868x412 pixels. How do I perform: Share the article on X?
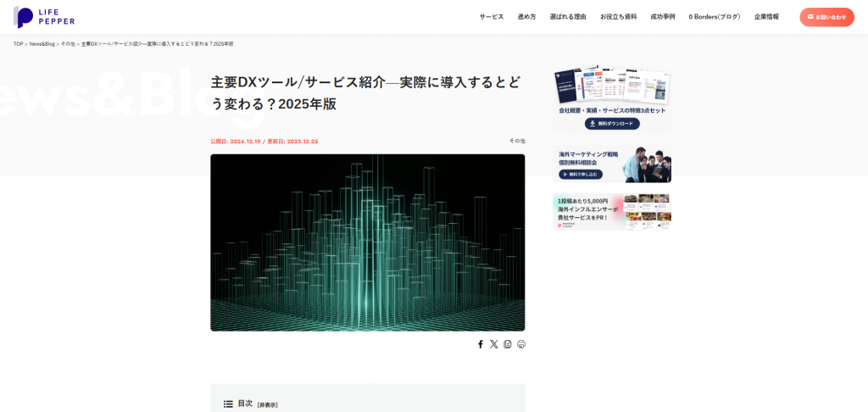click(494, 344)
